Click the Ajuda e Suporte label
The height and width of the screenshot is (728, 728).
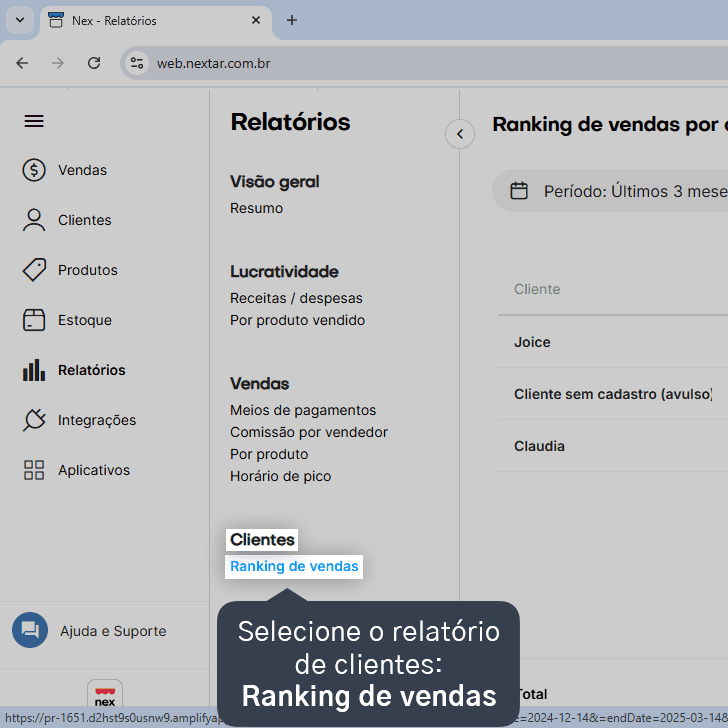[113, 631]
